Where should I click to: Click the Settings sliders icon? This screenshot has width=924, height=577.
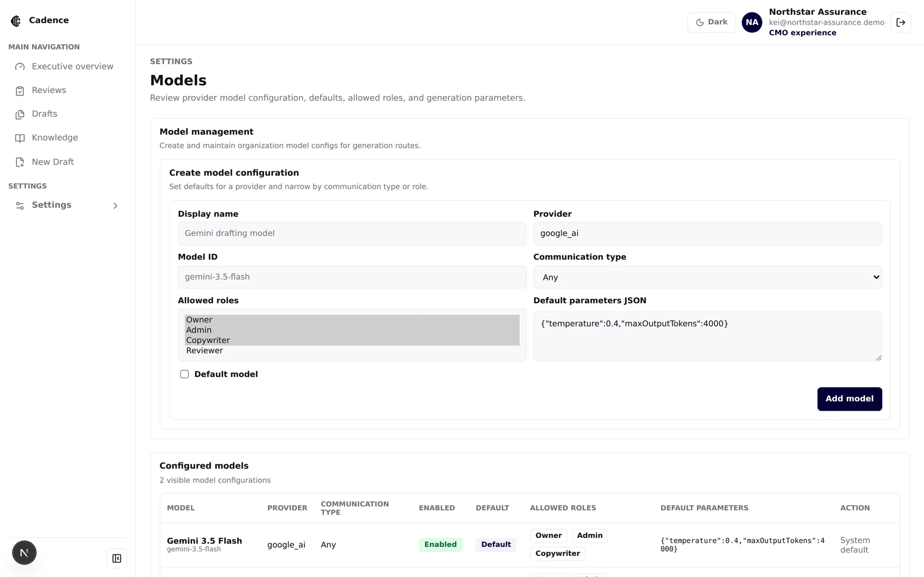pos(20,205)
